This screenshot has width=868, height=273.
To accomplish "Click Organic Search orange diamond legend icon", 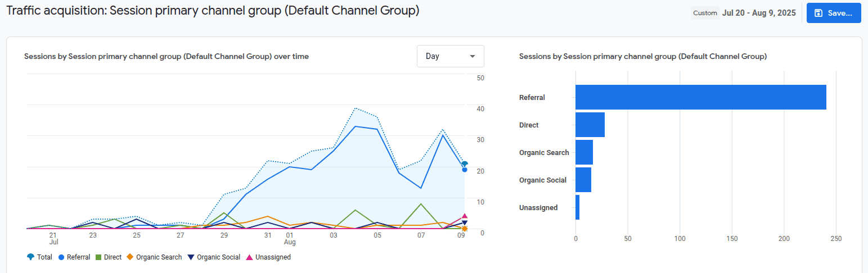I will [x=130, y=257].
